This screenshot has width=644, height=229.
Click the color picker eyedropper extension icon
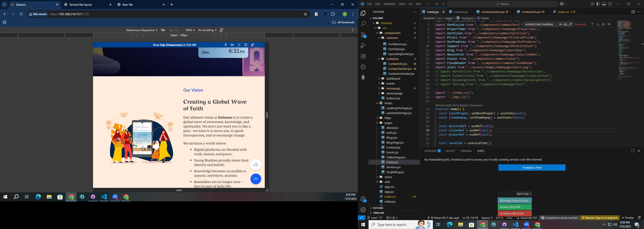tap(324, 14)
